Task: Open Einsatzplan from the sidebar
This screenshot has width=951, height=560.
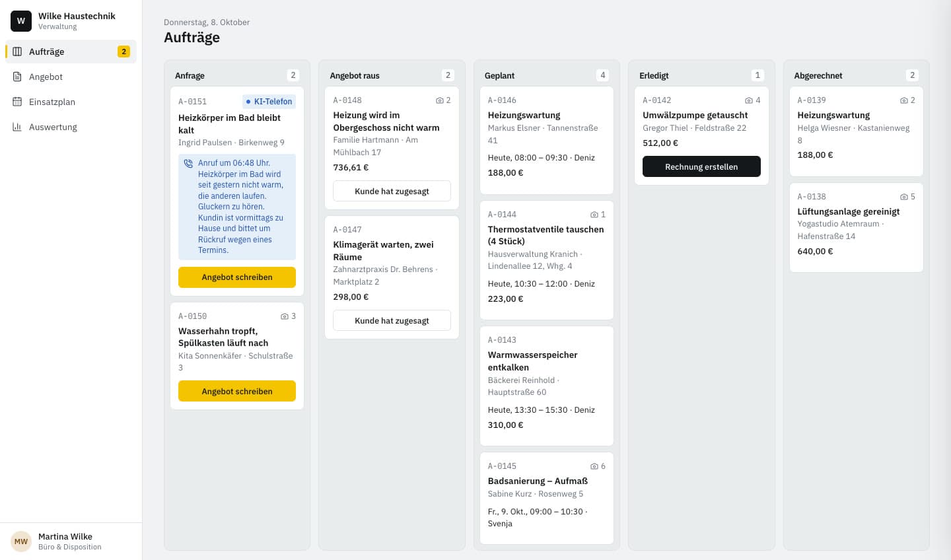Action: [x=71, y=102]
